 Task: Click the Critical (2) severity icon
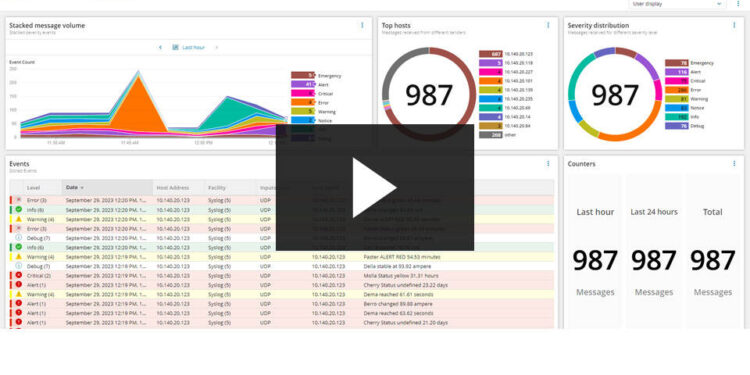(x=19, y=276)
